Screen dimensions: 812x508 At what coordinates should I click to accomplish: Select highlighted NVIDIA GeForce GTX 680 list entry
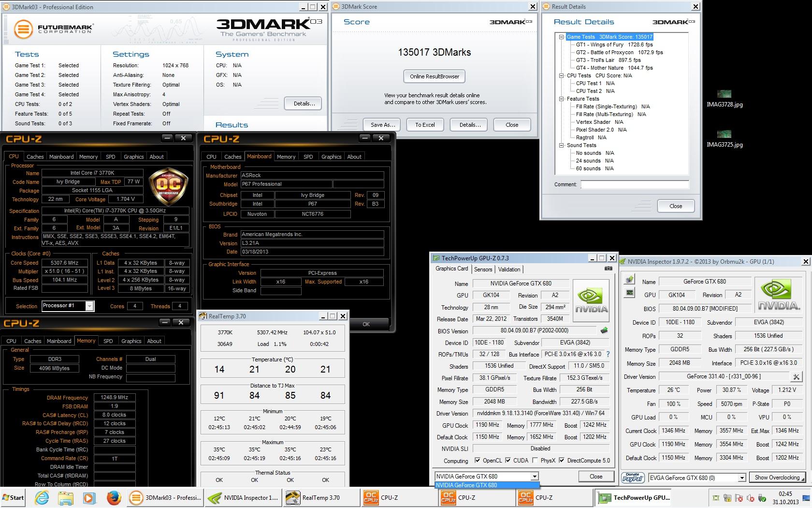(x=487, y=485)
